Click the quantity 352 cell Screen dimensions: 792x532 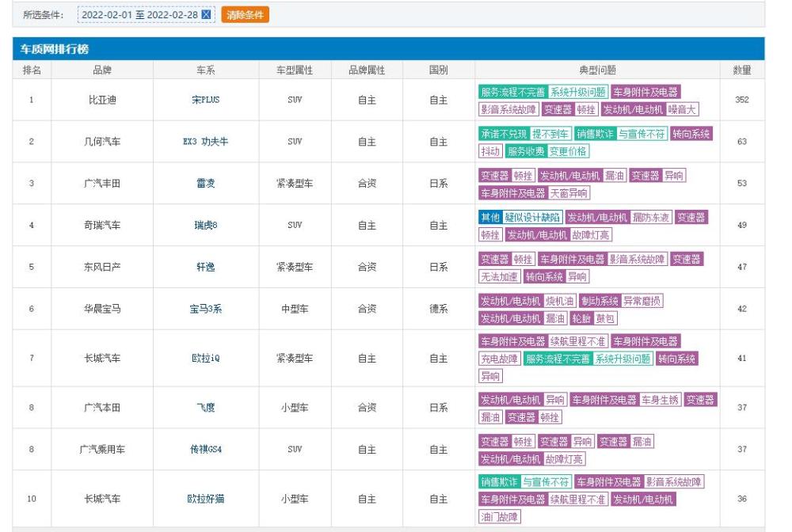(742, 100)
